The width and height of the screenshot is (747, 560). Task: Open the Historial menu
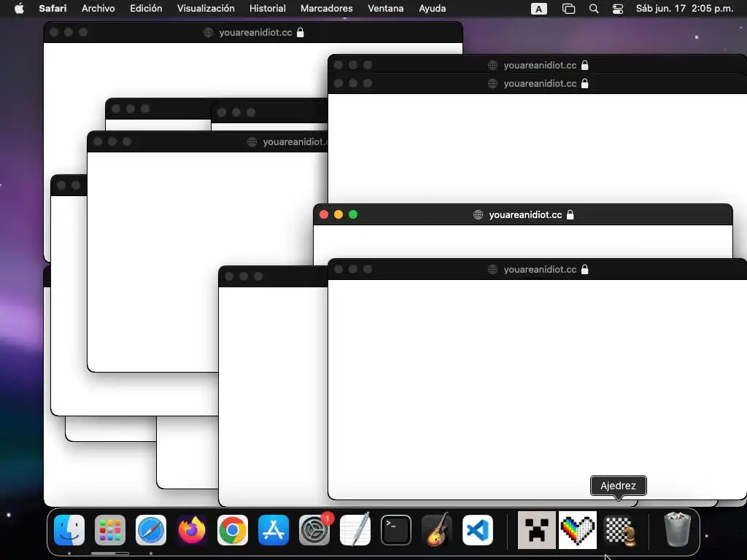pyautogui.click(x=267, y=8)
